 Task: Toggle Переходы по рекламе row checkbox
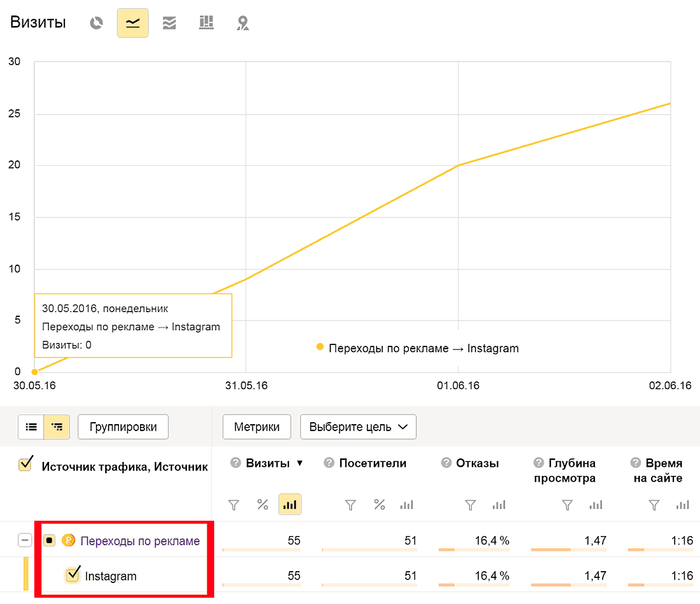click(x=49, y=540)
